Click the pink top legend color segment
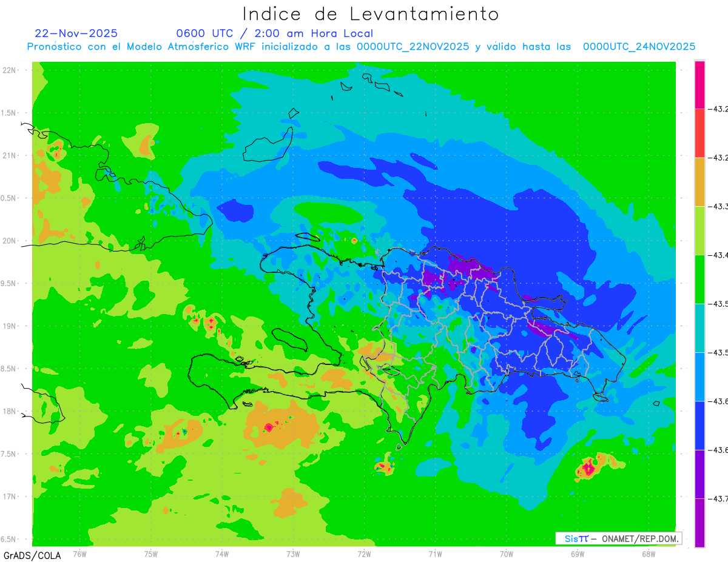 699,85
